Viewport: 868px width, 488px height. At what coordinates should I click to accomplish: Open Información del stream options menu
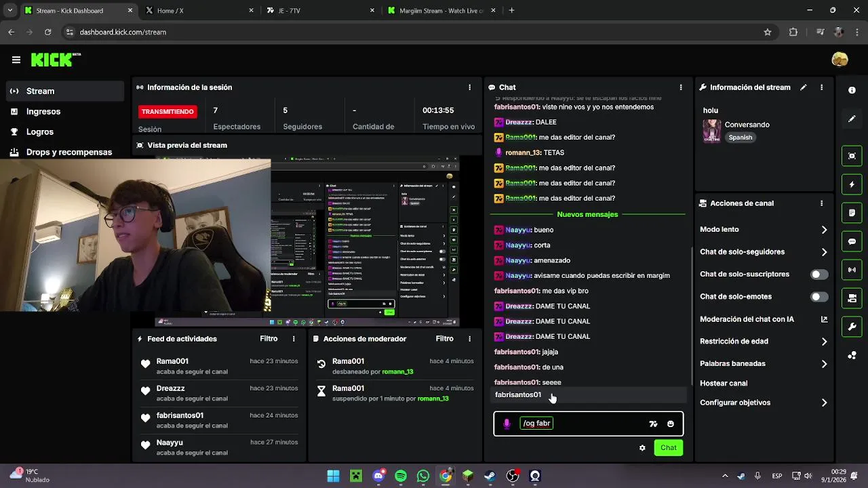(x=821, y=87)
